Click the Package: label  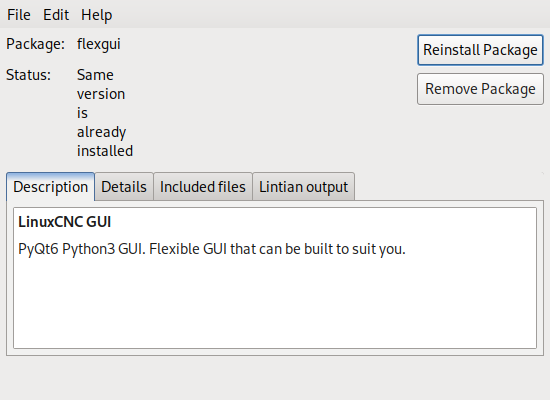point(35,44)
